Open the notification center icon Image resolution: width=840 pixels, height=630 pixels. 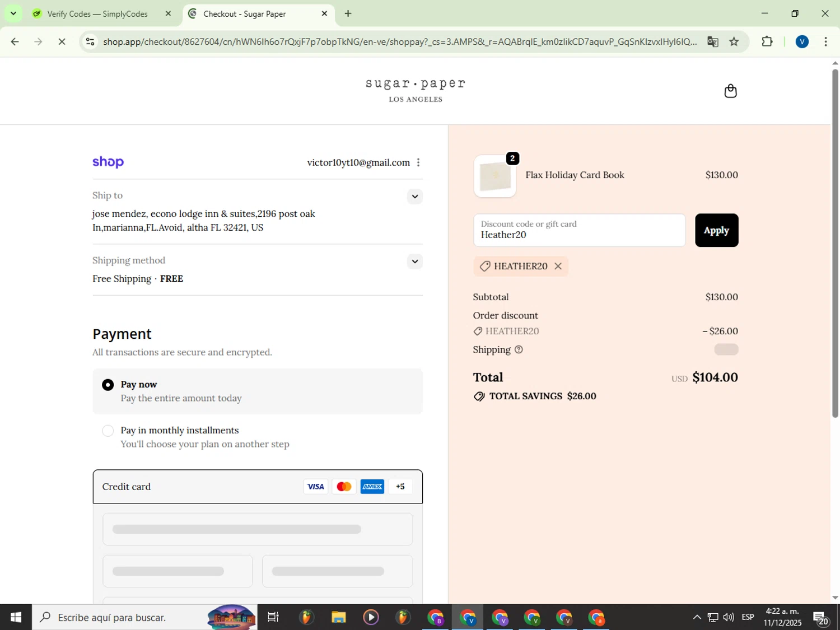(x=821, y=618)
